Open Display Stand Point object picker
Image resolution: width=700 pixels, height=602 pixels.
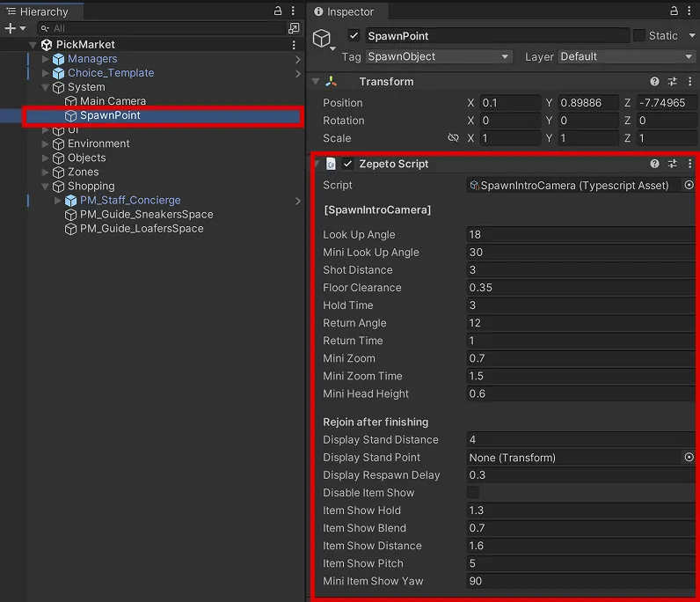click(689, 457)
